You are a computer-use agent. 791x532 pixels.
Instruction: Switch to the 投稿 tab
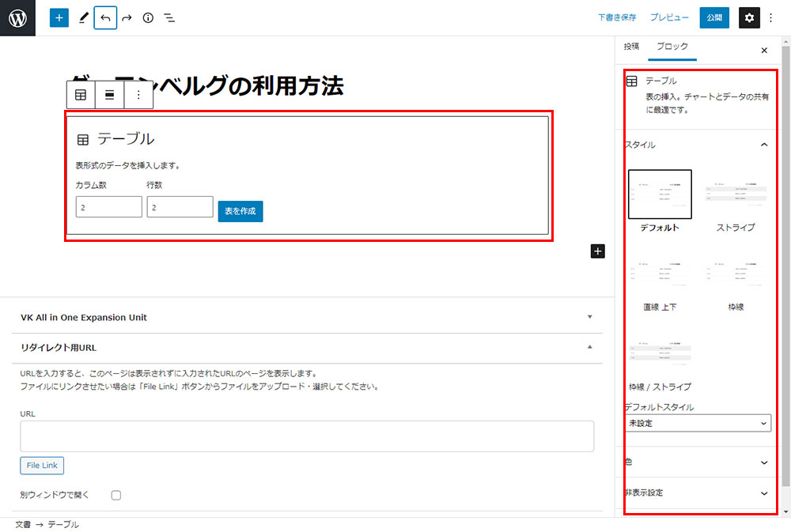pos(631,47)
